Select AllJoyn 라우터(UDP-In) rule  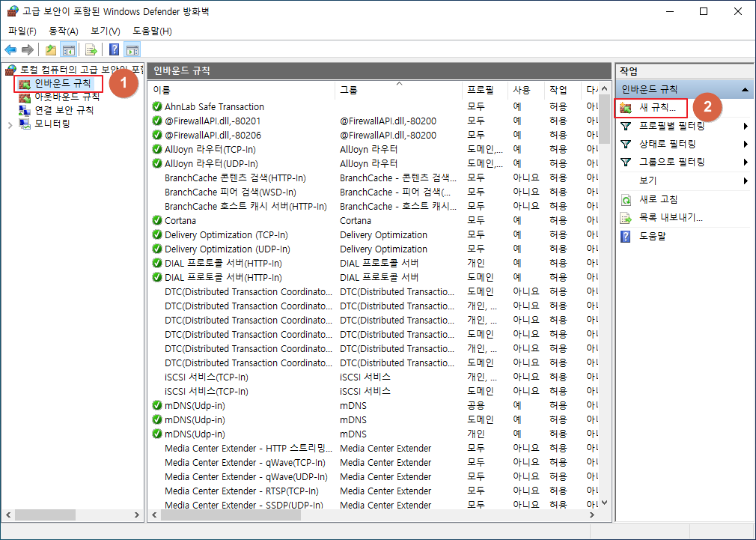click(x=211, y=163)
